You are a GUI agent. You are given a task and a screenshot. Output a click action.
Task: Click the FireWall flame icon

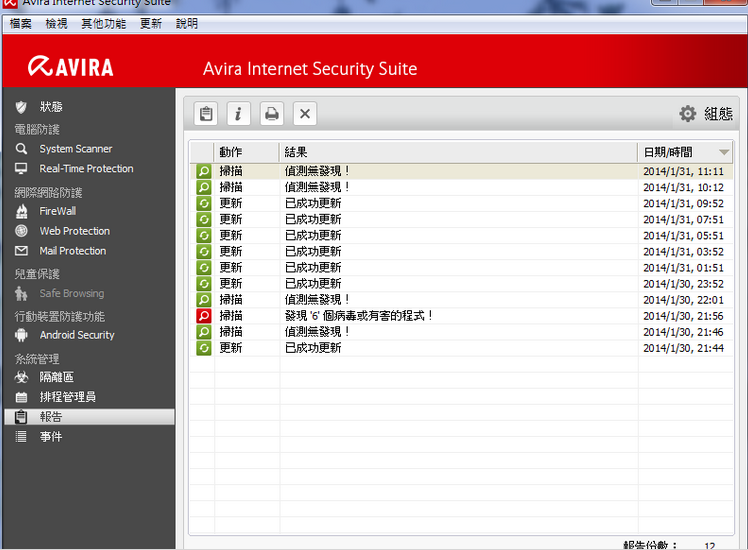click(21, 211)
